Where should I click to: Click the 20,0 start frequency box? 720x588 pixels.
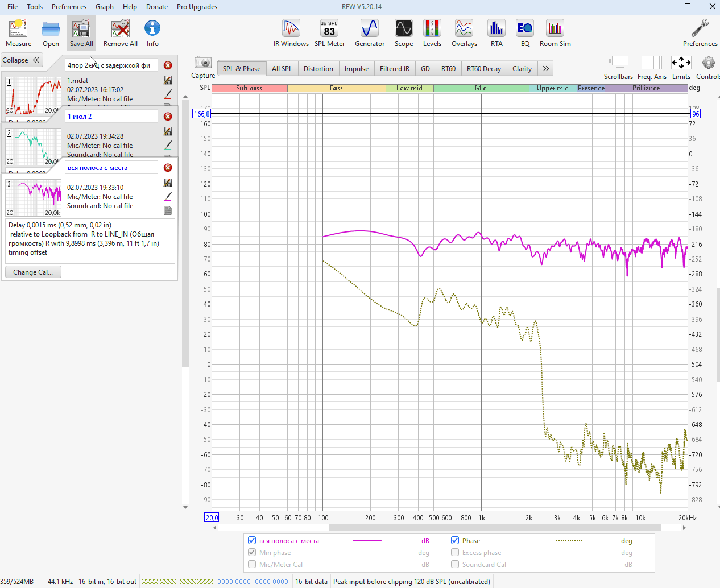[x=212, y=517]
